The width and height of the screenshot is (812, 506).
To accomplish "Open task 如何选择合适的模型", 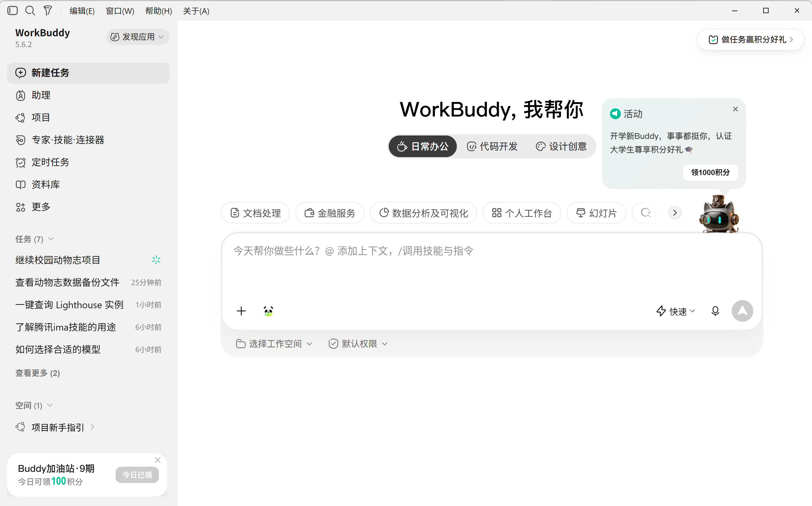I will (88, 350).
